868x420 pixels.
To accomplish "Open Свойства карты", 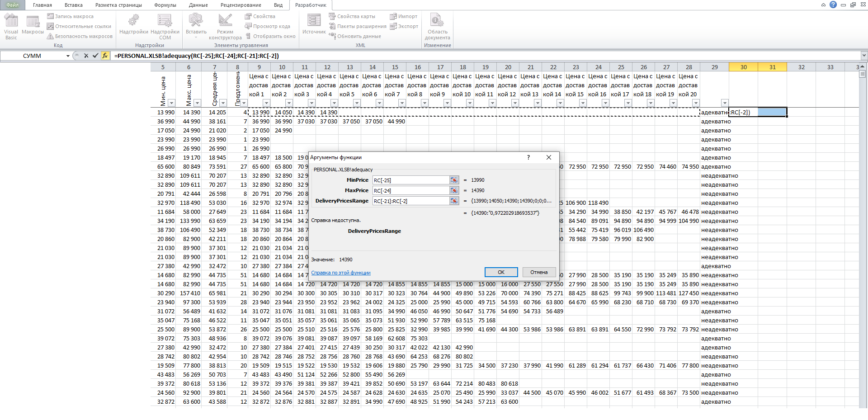I will pos(352,16).
